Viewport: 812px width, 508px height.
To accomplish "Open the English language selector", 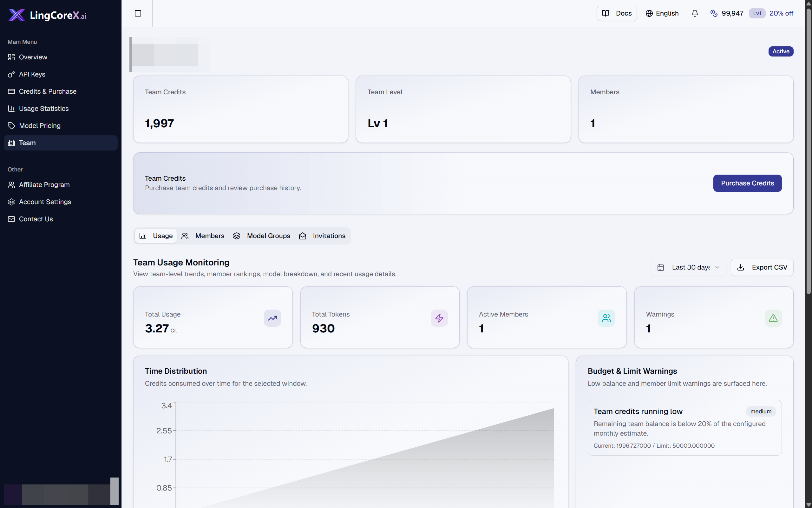I will pos(662,13).
